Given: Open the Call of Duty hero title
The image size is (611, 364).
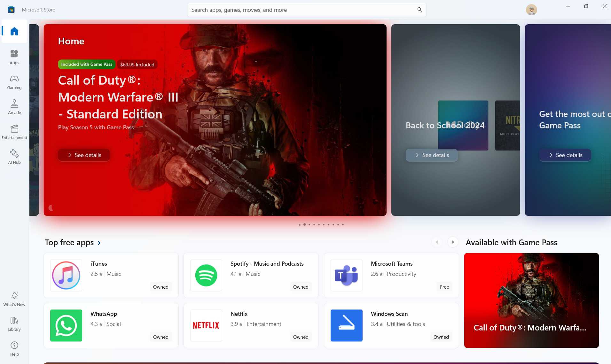Looking at the screenshot, I should [118, 97].
